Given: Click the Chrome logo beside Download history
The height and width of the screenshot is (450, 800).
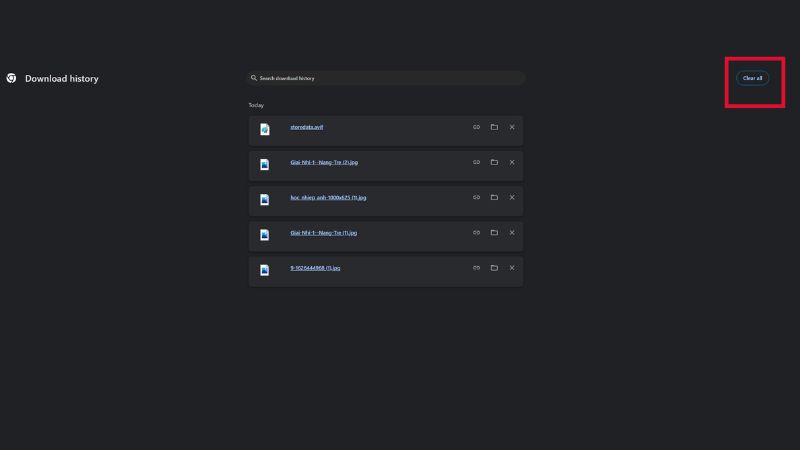Looking at the screenshot, I should [11, 78].
